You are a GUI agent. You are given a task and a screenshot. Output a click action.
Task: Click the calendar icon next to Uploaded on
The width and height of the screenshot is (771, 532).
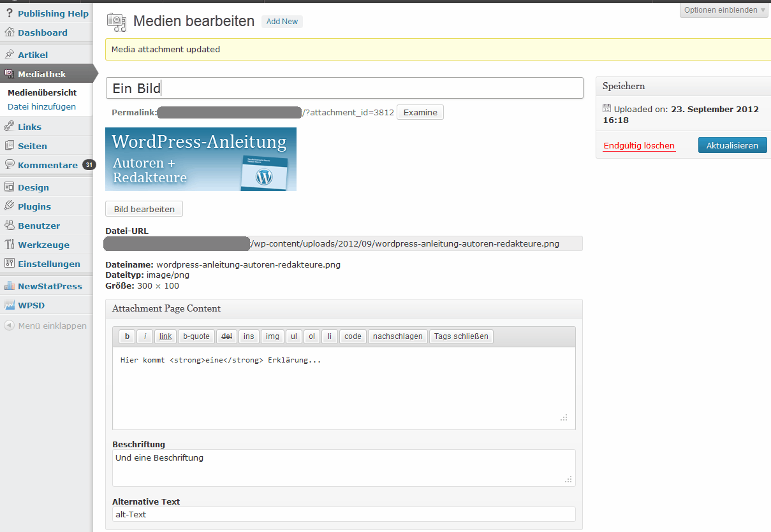[606, 108]
